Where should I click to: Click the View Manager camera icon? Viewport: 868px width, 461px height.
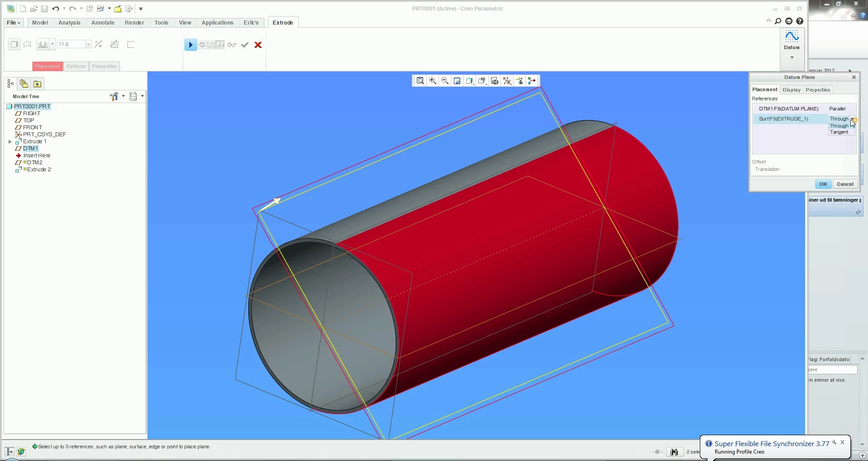click(x=495, y=81)
